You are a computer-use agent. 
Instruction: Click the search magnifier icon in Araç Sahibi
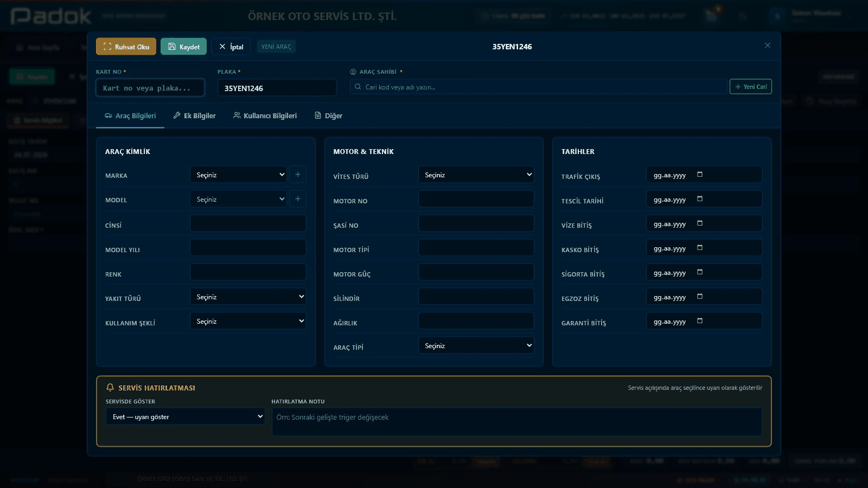click(358, 87)
